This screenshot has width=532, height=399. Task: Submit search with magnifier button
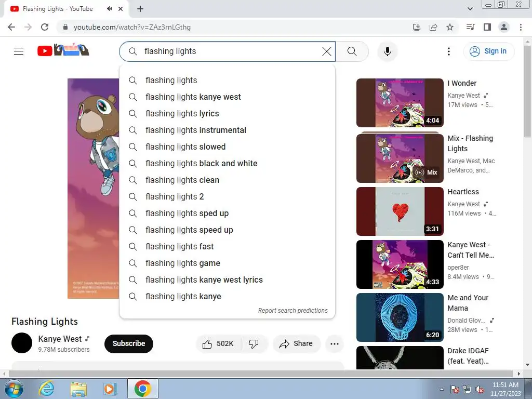point(352,51)
